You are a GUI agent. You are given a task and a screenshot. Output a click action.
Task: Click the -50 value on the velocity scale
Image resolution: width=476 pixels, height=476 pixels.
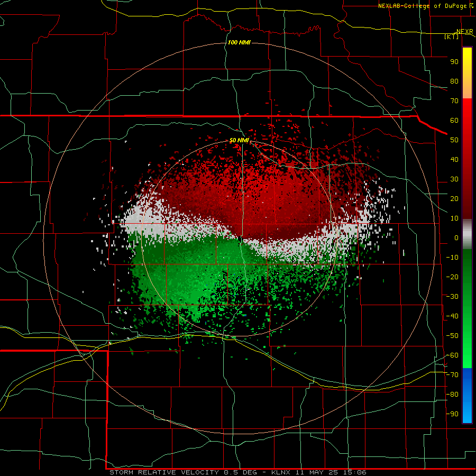[452, 336]
